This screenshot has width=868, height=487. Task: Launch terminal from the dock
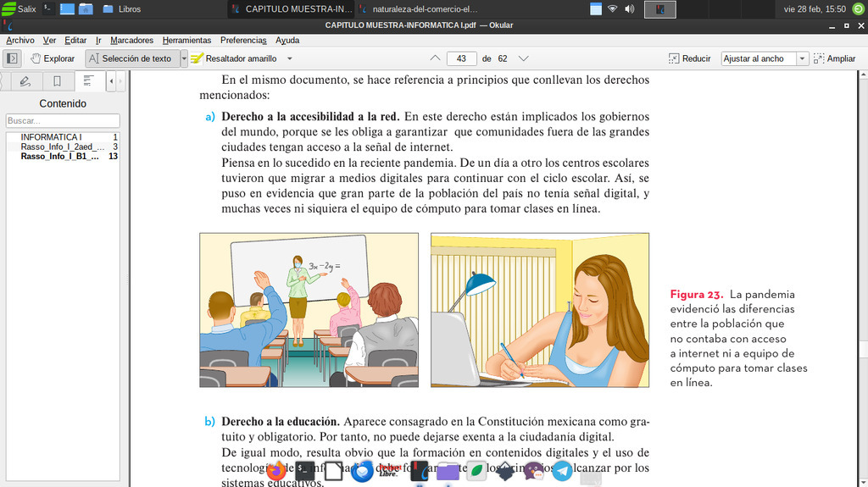tap(304, 471)
